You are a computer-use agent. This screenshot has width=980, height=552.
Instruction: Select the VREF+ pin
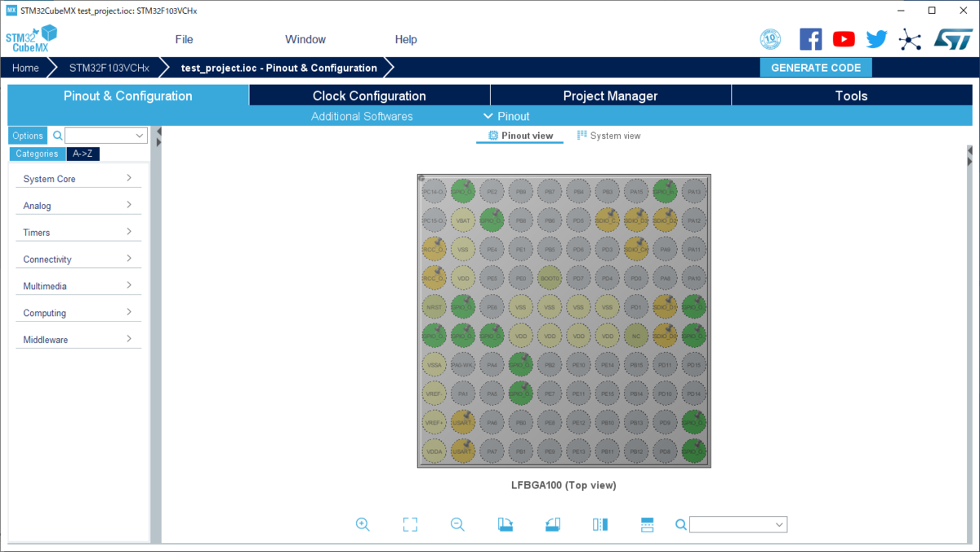[x=434, y=422]
